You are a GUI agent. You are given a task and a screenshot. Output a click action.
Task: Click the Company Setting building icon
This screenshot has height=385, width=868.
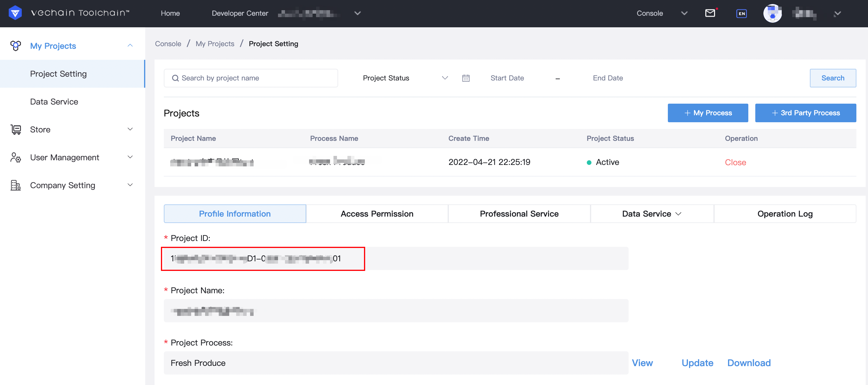[x=15, y=185]
